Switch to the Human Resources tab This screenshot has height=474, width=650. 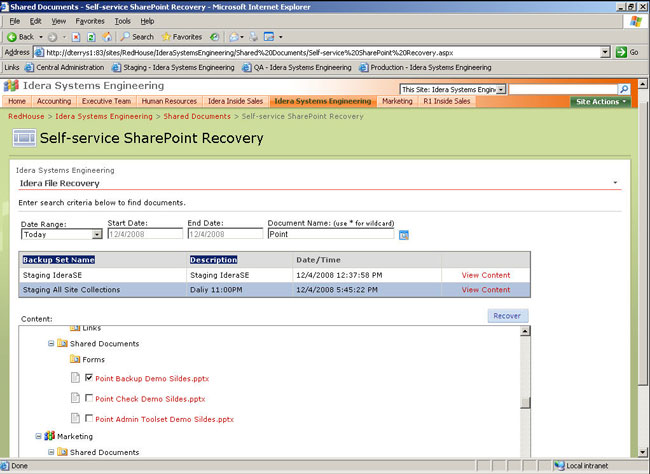169,101
